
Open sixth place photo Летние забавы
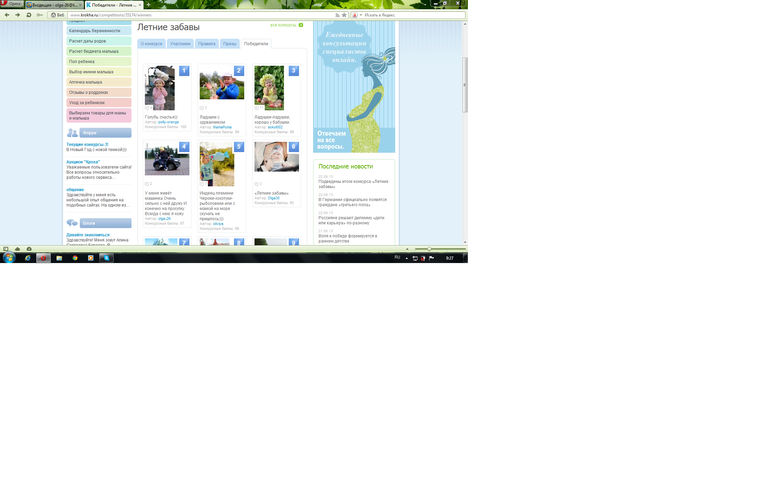coord(276,157)
